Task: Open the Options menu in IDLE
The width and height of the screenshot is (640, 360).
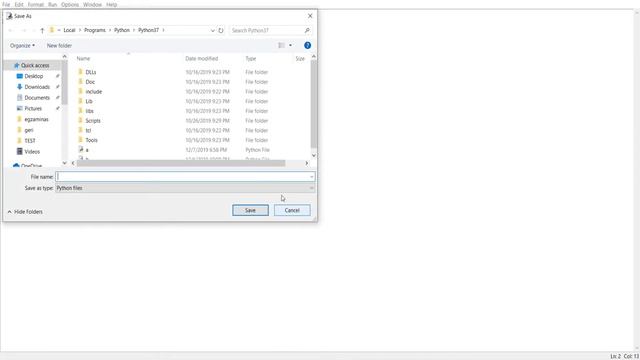Action: pos(70,4)
